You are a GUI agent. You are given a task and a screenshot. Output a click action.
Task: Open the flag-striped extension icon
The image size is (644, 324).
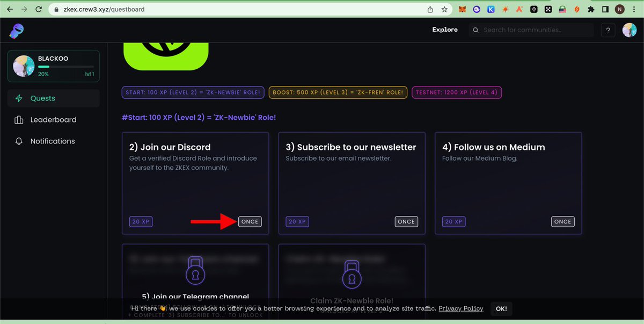coord(562,9)
